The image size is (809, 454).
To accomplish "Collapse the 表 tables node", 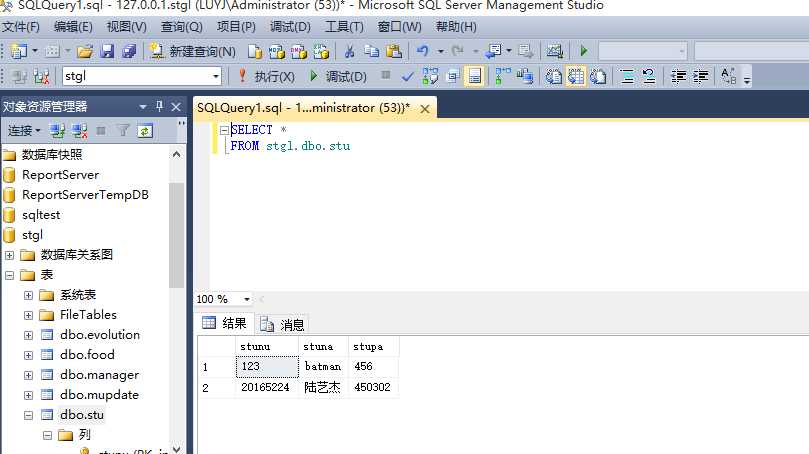I will click(9, 275).
